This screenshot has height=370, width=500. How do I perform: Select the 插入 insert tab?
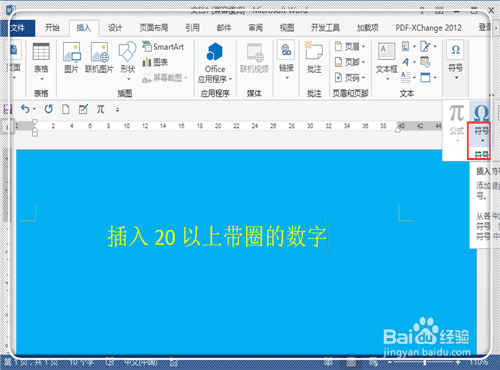pyautogui.click(x=84, y=28)
